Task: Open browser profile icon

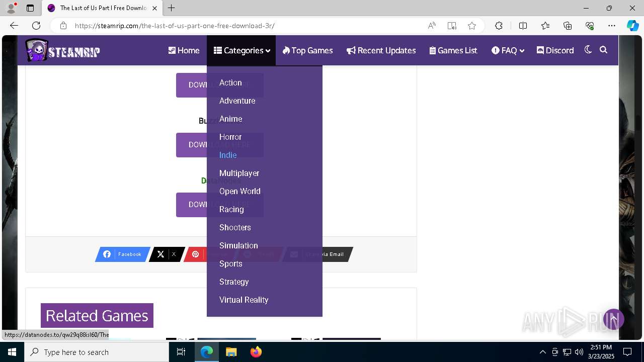Action: 11,8
